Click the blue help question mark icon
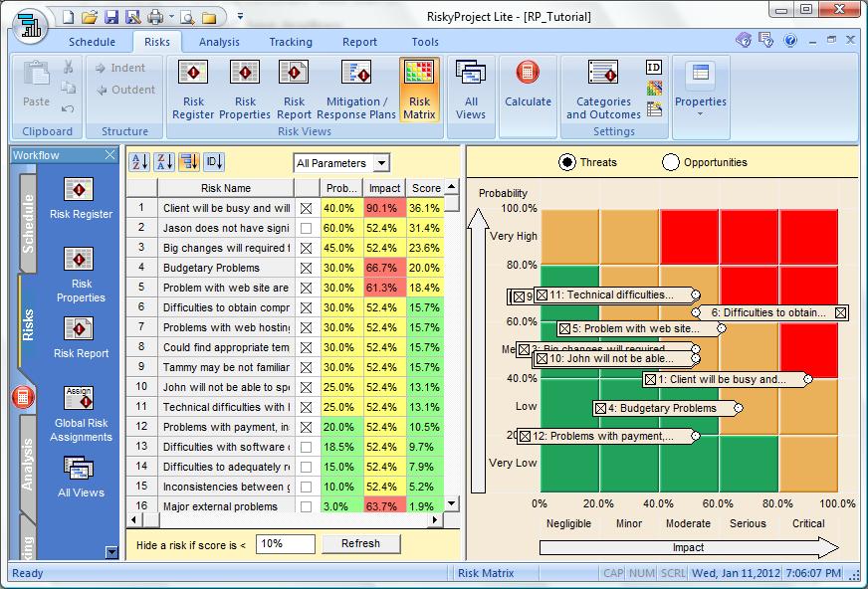 [790, 40]
